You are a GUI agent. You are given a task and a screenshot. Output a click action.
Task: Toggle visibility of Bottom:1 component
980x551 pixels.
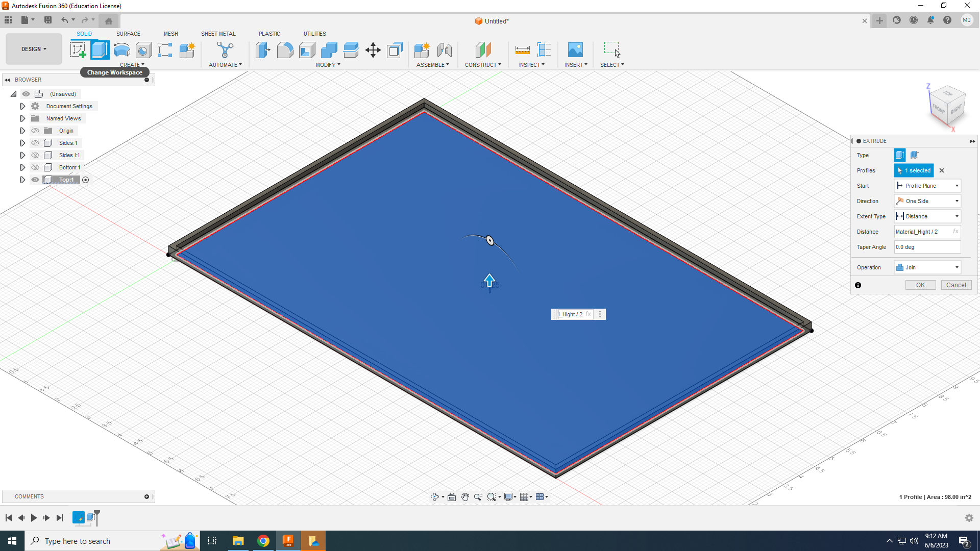pyautogui.click(x=35, y=167)
